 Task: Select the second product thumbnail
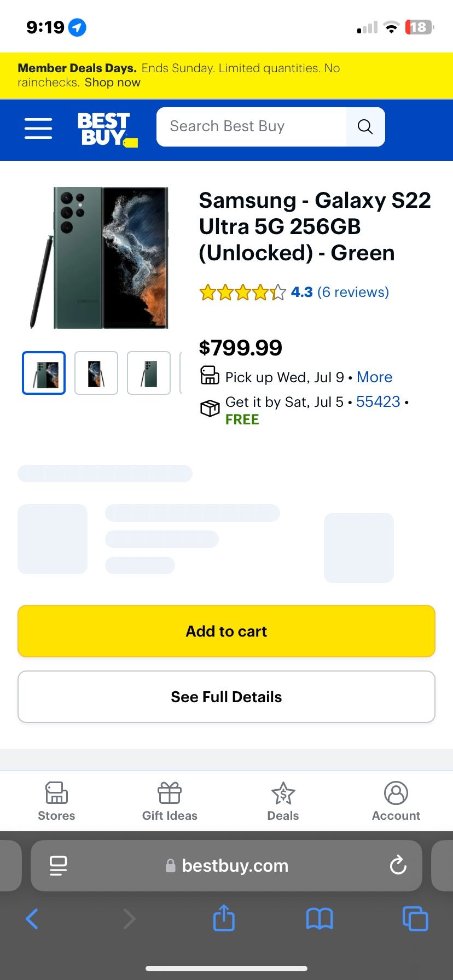click(x=96, y=373)
